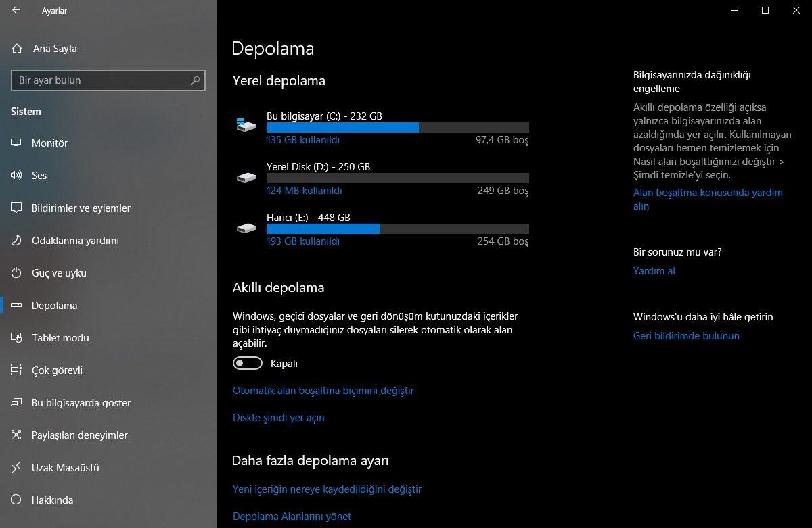Open Yeni içeriğin nereye kaydedildiğini değiştir

(327, 489)
